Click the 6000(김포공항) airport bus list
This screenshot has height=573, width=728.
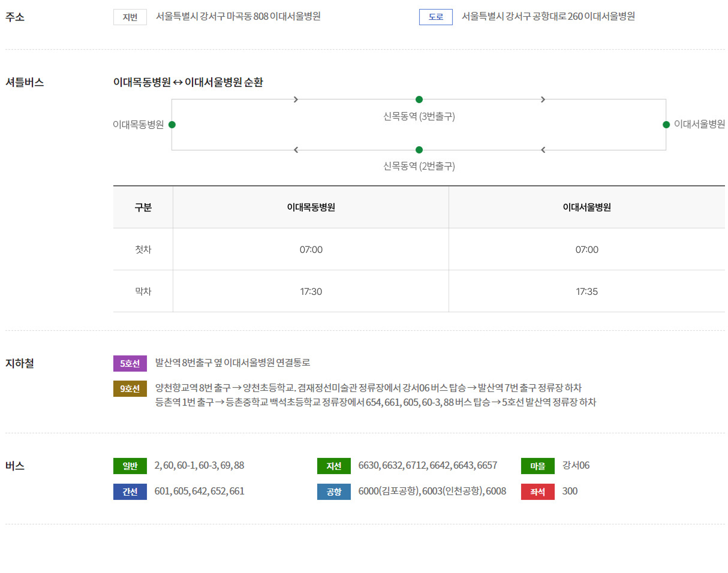pos(432,491)
